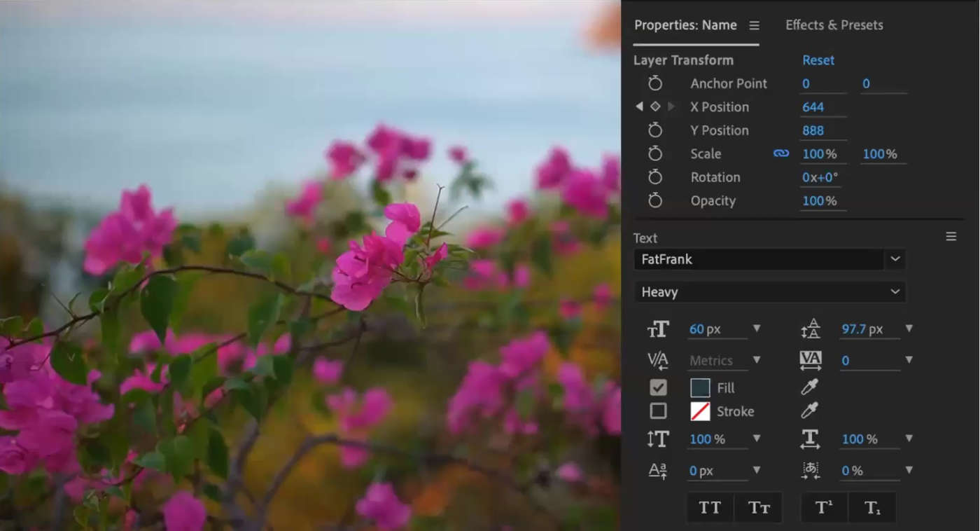980x531 pixels.
Task: Toggle the Fill checkbox off
Action: tap(657, 387)
